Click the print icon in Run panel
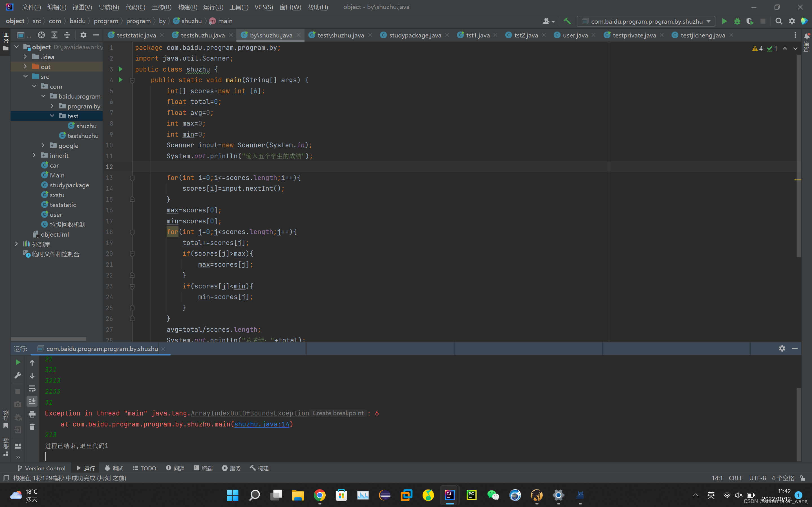The height and width of the screenshot is (507, 812). pyautogui.click(x=32, y=414)
